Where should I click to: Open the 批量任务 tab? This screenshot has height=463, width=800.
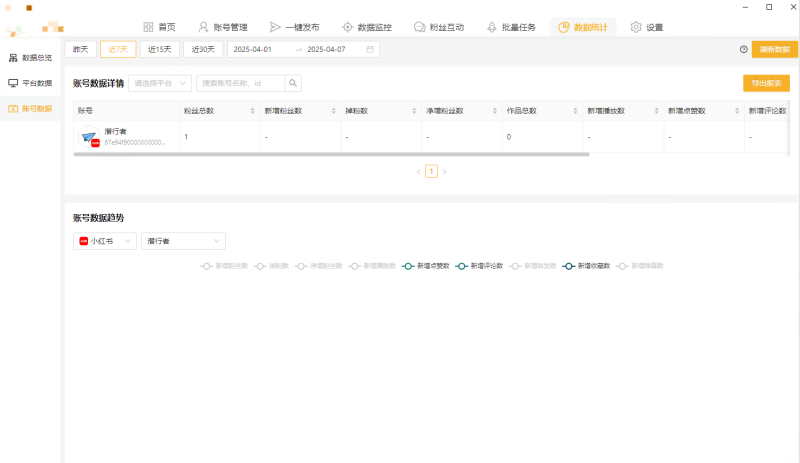(x=511, y=27)
